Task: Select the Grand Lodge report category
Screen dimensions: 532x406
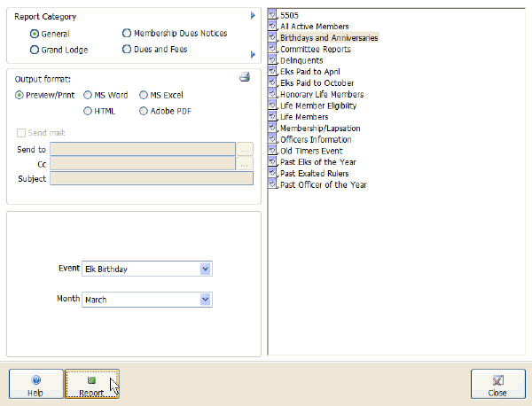Action: point(35,50)
